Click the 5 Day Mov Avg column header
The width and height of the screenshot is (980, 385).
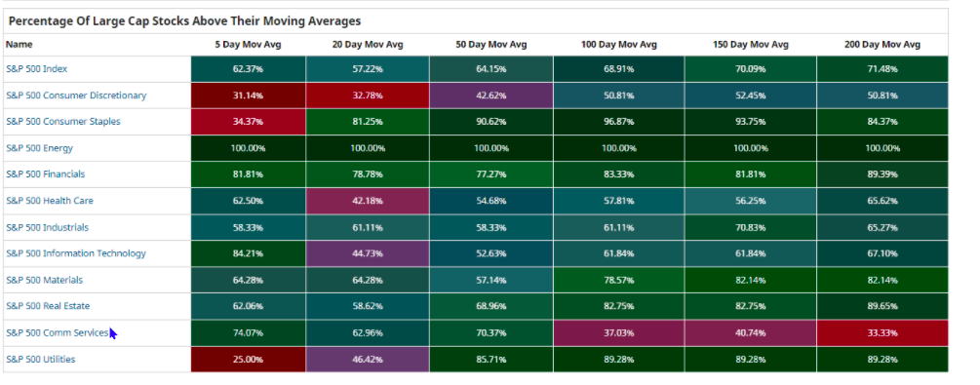[x=248, y=45]
